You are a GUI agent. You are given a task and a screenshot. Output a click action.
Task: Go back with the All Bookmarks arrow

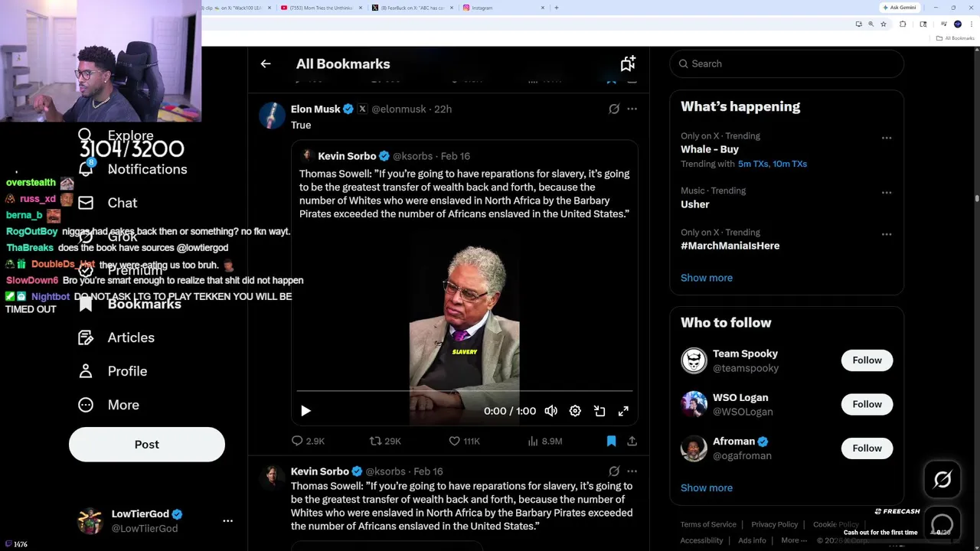[266, 64]
